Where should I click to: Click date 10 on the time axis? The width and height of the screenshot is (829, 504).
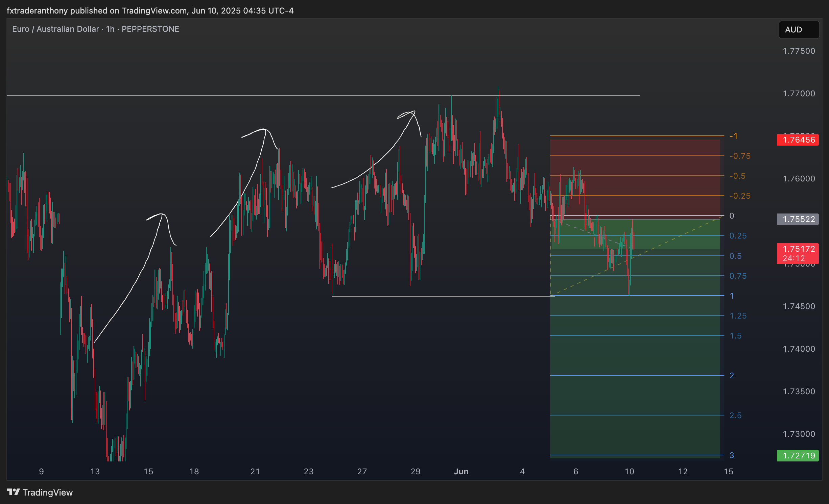point(629,472)
